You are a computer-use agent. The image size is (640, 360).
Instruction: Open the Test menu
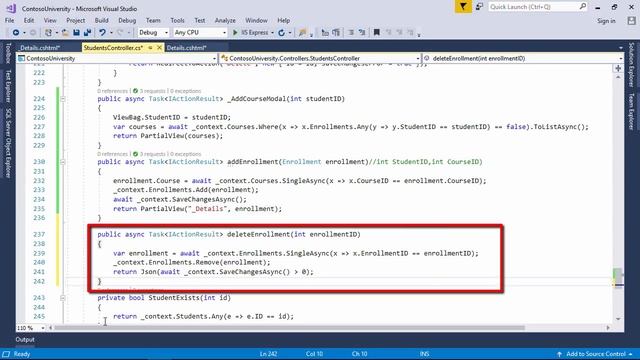point(200,20)
